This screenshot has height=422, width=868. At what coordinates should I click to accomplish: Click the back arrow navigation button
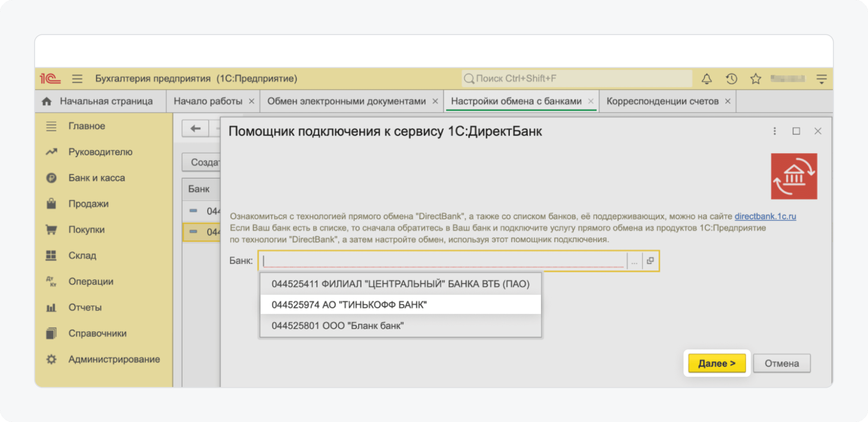(195, 129)
